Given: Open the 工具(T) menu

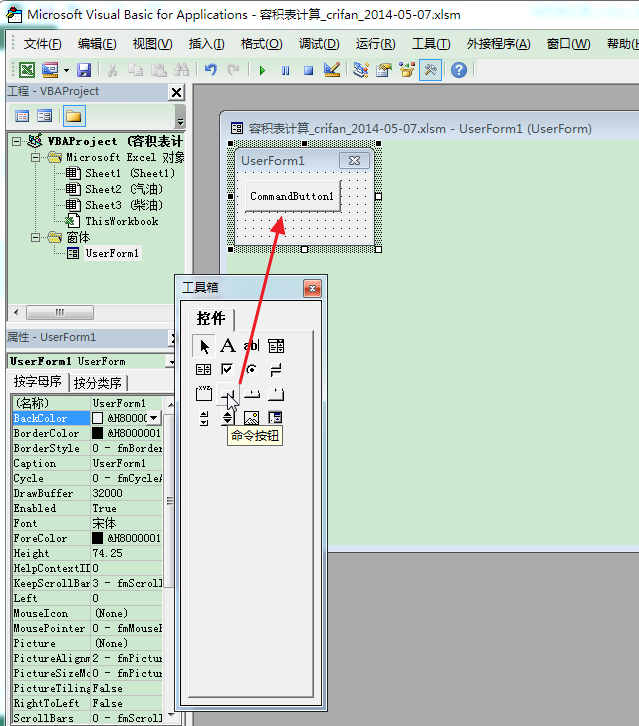Looking at the screenshot, I should pos(431,44).
